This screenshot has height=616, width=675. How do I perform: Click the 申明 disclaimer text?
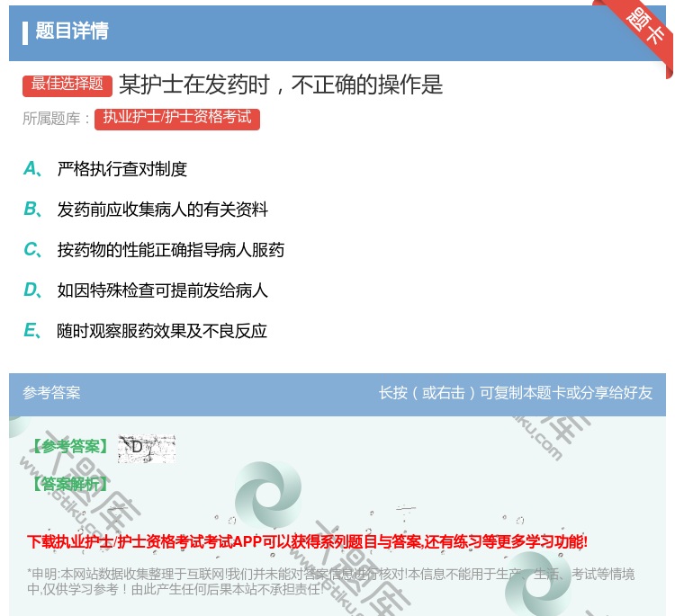330,582
